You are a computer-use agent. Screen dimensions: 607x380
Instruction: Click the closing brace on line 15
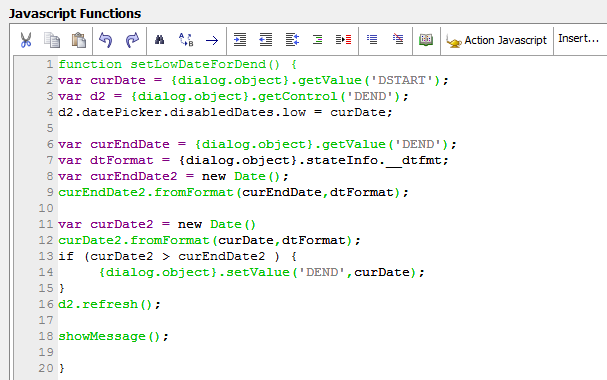62,289
